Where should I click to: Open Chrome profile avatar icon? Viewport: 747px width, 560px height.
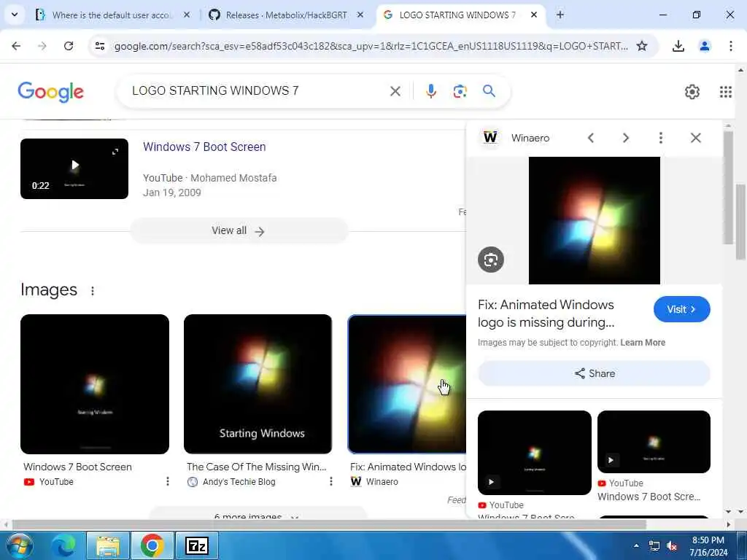point(704,46)
